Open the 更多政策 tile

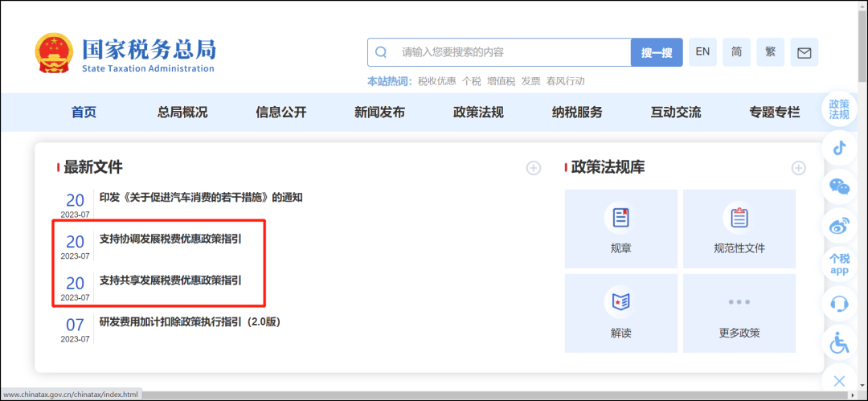coord(739,313)
